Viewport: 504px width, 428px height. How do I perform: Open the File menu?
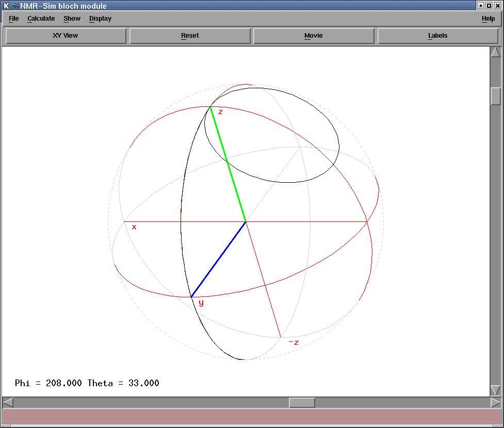tap(13, 19)
